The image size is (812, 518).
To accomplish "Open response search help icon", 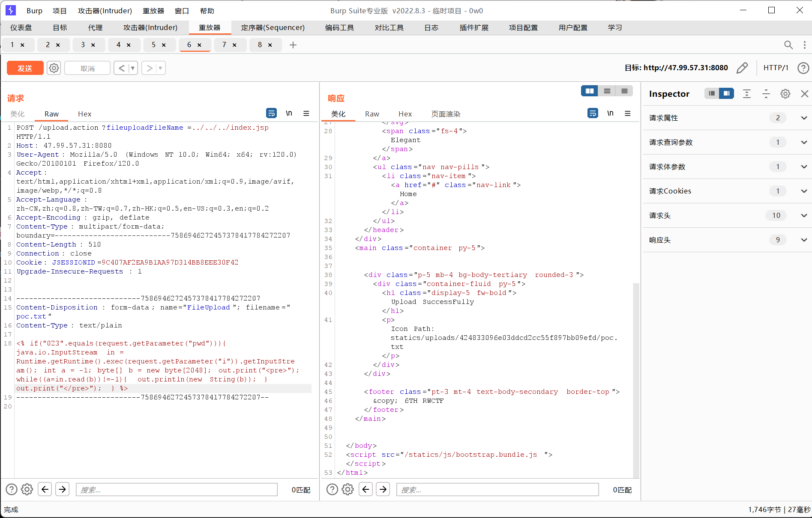I will coord(332,489).
